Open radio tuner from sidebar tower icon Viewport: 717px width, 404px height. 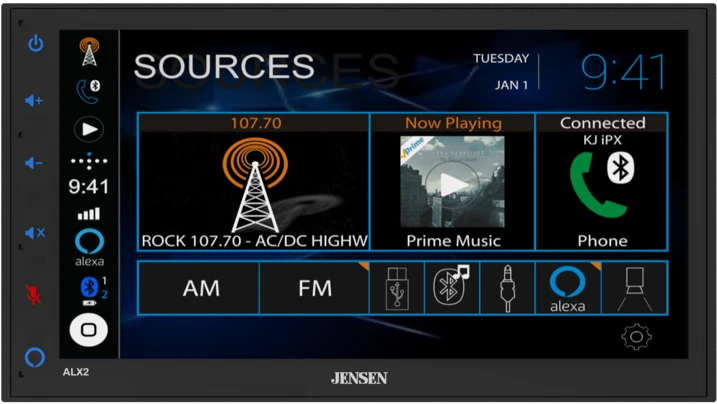click(89, 52)
